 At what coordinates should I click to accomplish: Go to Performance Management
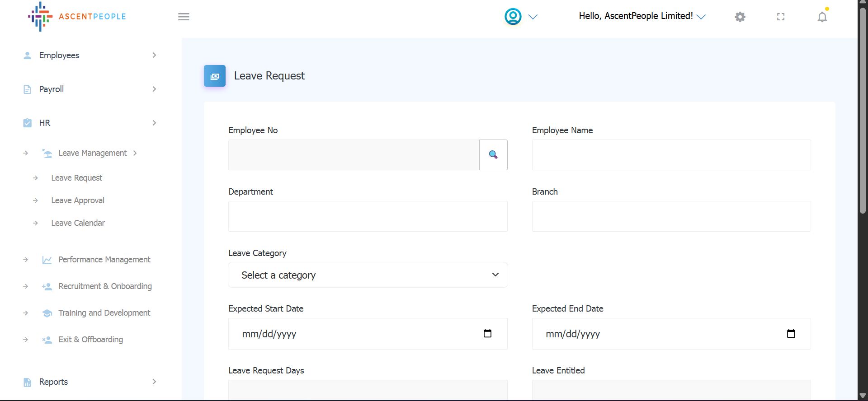point(104,260)
